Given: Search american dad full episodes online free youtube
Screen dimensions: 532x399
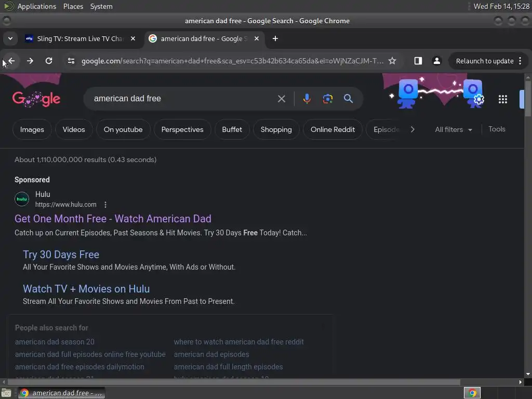Looking at the screenshot, I should 90,354.
